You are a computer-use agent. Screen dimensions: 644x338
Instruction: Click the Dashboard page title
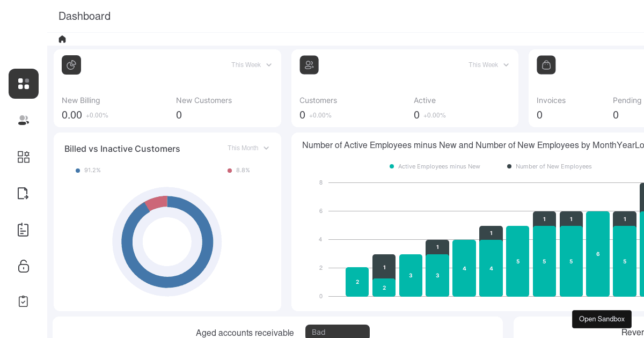click(84, 16)
